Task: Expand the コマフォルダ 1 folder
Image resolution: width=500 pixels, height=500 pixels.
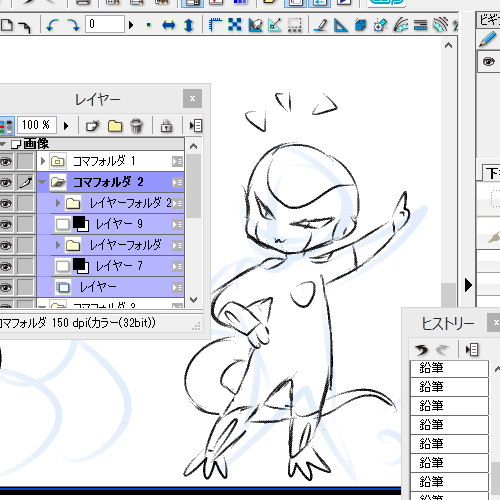Action: click(x=43, y=161)
